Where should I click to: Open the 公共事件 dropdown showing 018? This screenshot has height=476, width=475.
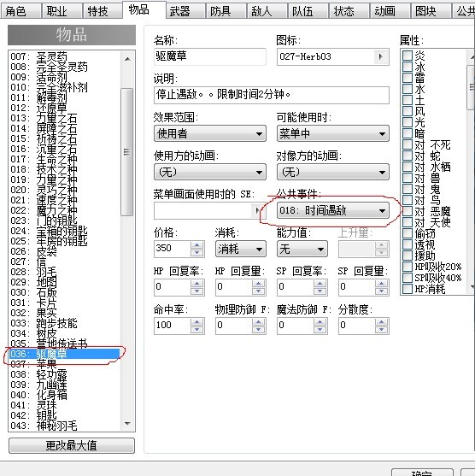point(333,210)
